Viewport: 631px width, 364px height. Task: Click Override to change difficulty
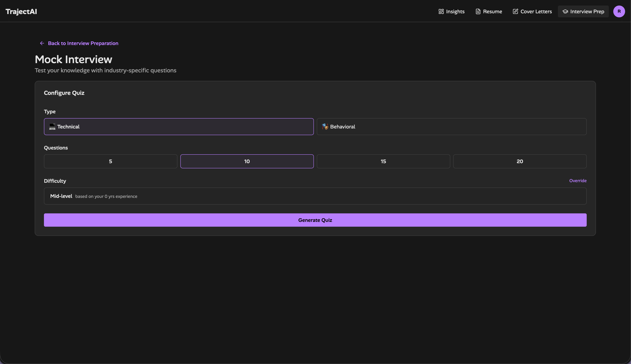(578, 181)
